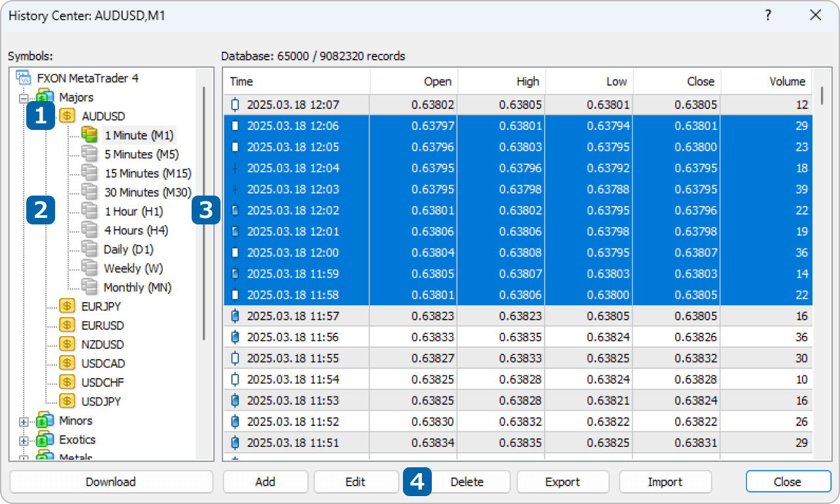Viewport: 840px width, 504px height.
Task: Click the AUDUSD dollar coin icon
Action: click(67, 116)
